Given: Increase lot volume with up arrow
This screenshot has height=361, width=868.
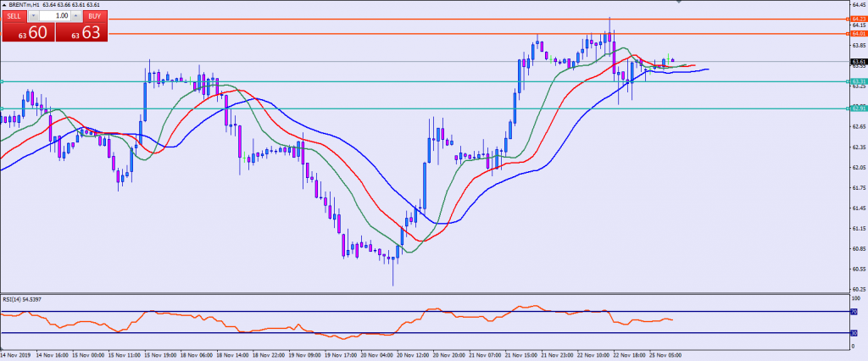Looking at the screenshot, I should coord(77,15).
